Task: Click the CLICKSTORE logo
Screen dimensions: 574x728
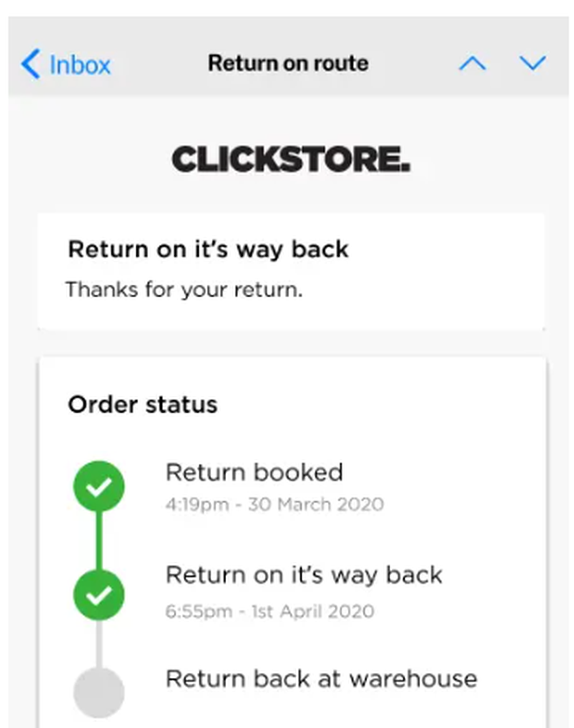Action: point(291,159)
